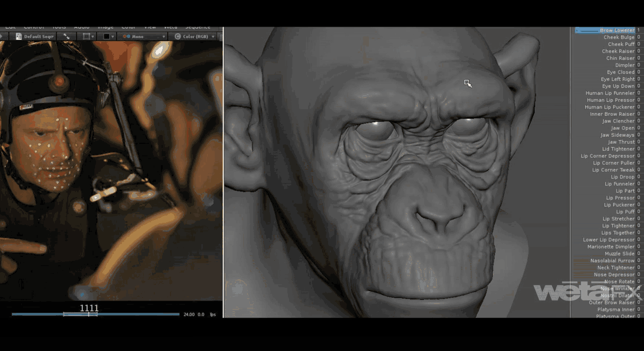Click the 24.00 fps value on timeline

tap(189, 315)
